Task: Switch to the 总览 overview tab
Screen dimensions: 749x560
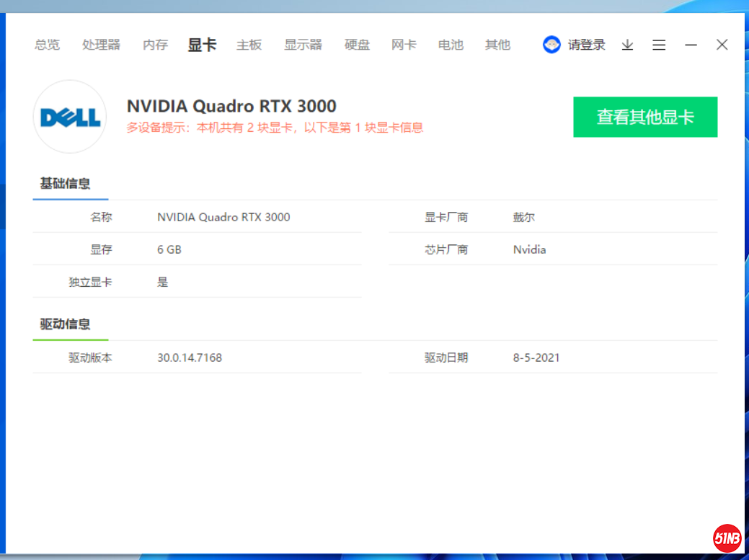Action: [x=48, y=45]
